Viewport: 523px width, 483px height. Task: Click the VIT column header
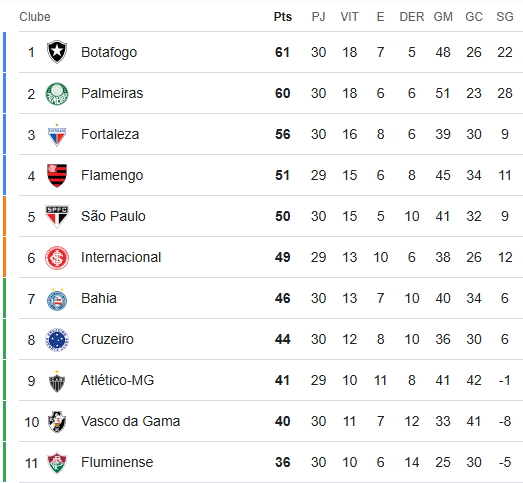[349, 17]
